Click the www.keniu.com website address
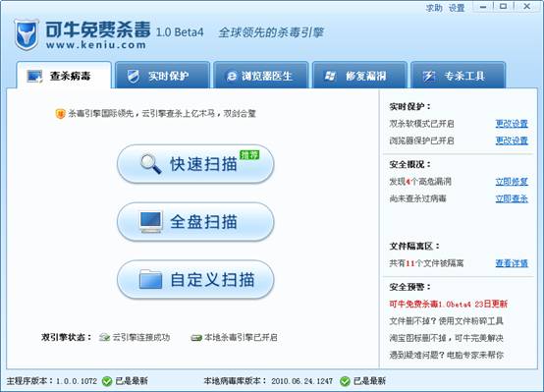The width and height of the screenshot is (544, 392). [96, 45]
